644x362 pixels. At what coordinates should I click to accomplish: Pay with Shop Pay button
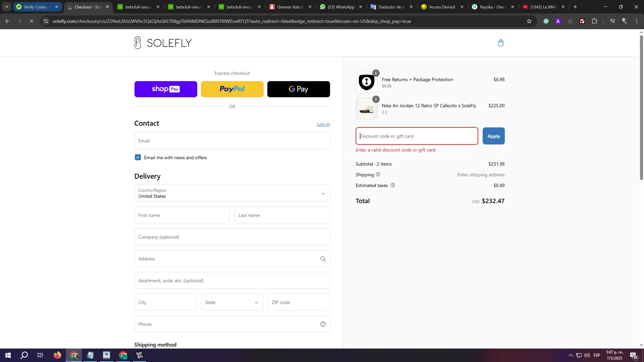(x=166, y=89)
